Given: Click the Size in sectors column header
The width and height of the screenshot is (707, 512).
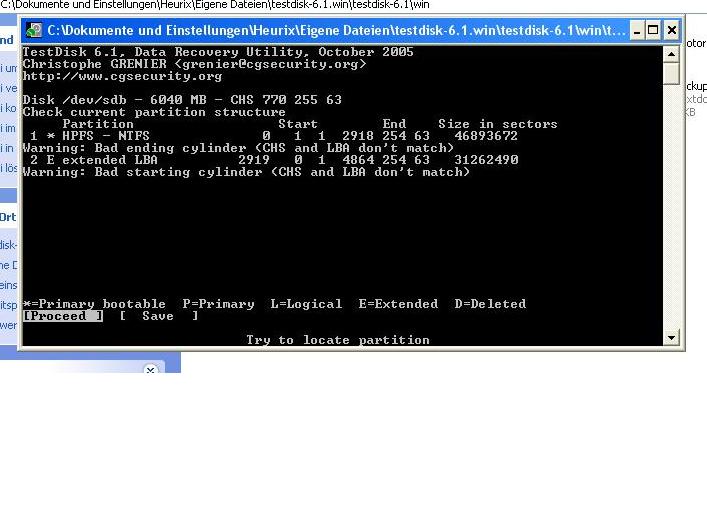Looking at the screenshot, I should pyautogui.click(x=498, y=124).
